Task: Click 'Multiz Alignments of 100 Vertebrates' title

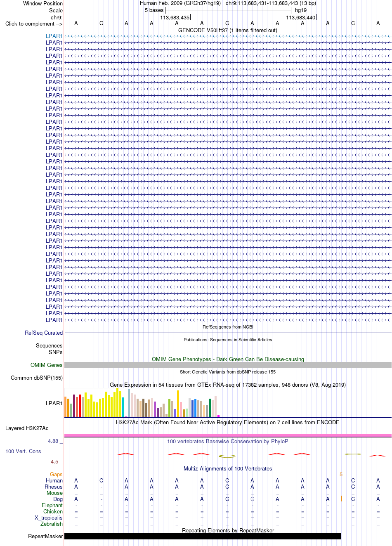Action: (x=228, y=468)
